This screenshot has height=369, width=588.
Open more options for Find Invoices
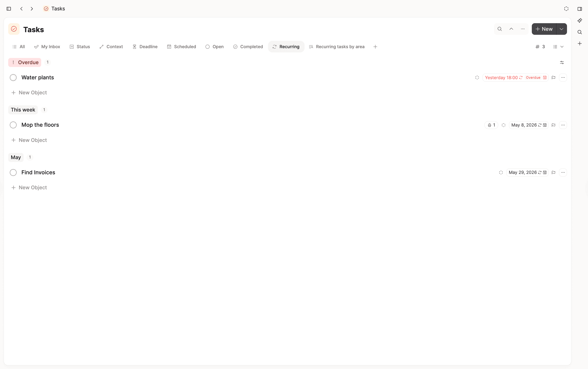click(563, 173)
